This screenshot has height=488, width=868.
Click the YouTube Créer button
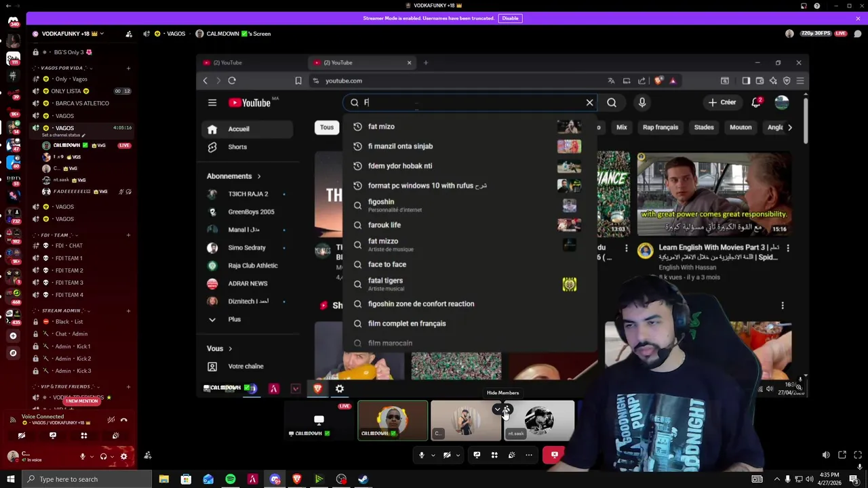click(722, 102)
